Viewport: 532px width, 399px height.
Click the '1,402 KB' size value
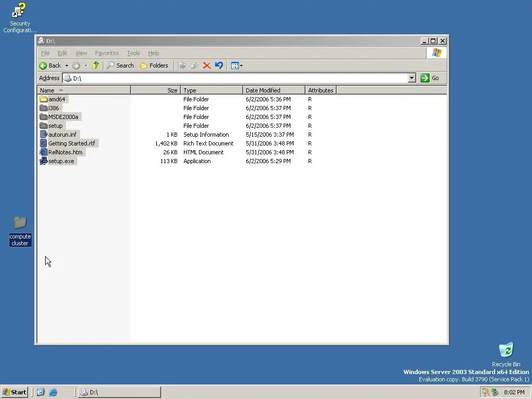(166, 143)
